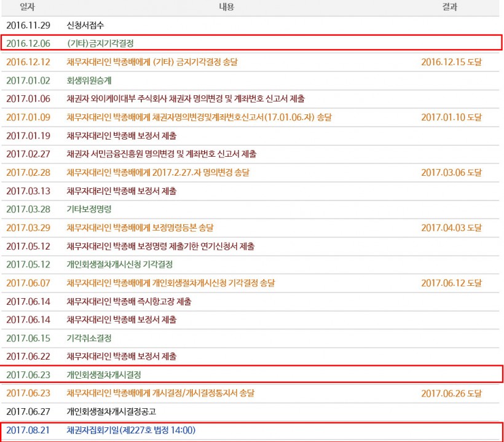Click the 개인회생절차개시결정공고 entry
504x442 pixels.
point(111,412)
